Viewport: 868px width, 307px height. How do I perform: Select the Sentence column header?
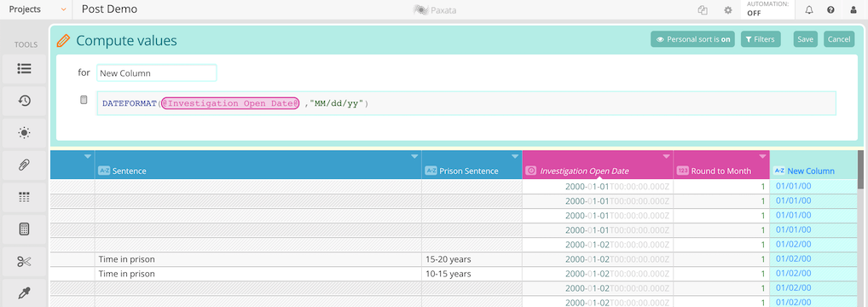258,165
